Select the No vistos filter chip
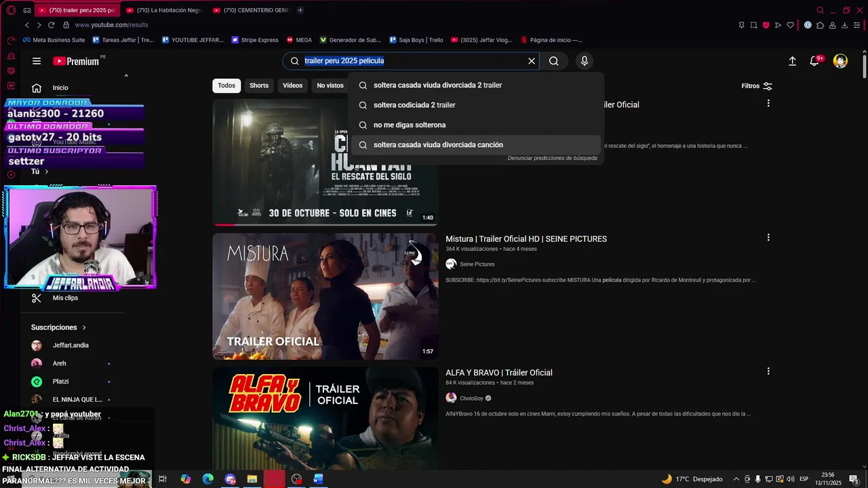Viewport: 868px width, 488px height. point(330,85)
